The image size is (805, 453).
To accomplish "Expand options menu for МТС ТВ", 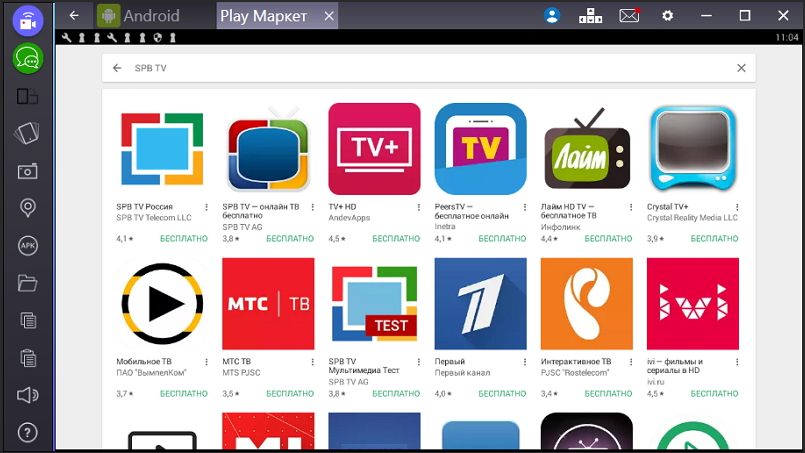I will [313, 362].
